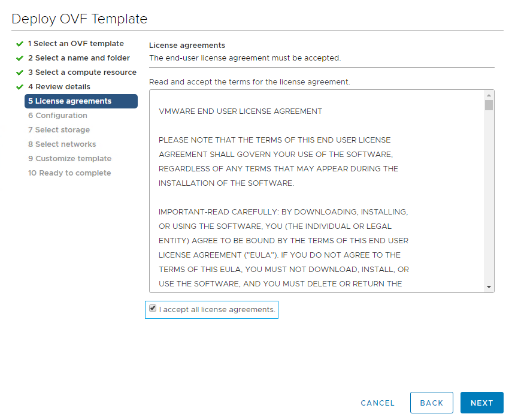Click the license text scrollbar up arrow
515x420 pixels.
[489, 95]
